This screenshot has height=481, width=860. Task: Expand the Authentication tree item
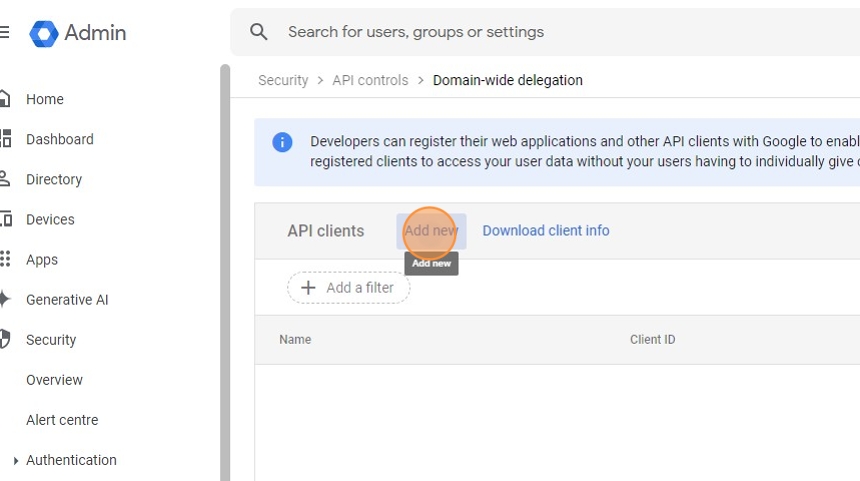(x=15, y=461)
